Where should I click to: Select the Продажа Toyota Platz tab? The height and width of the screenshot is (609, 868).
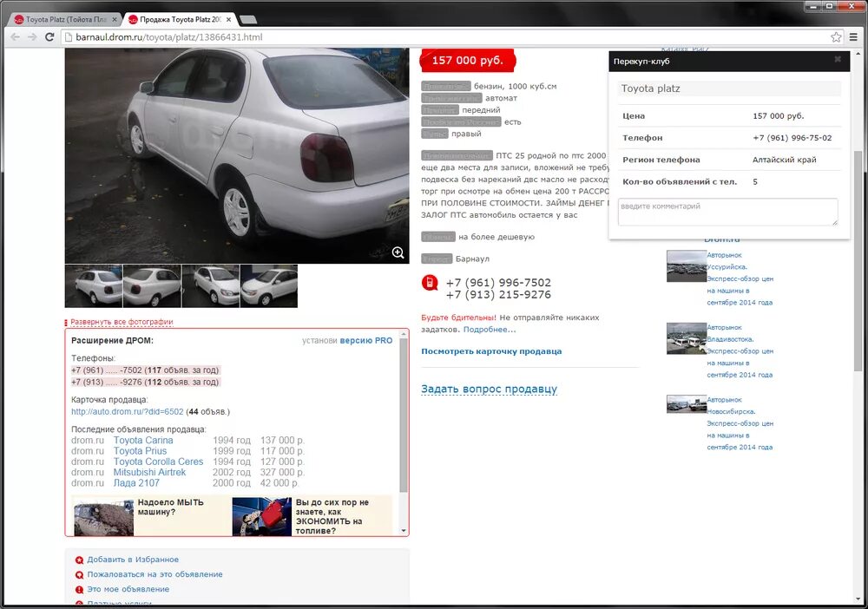pos(180,19)
